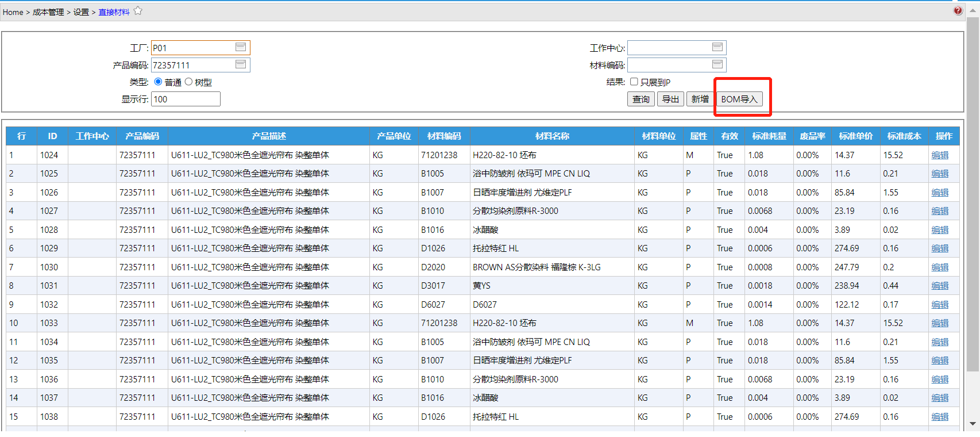Open lookup icon in 材料编码 field
980x437 pixels.
tap(717, 64)
